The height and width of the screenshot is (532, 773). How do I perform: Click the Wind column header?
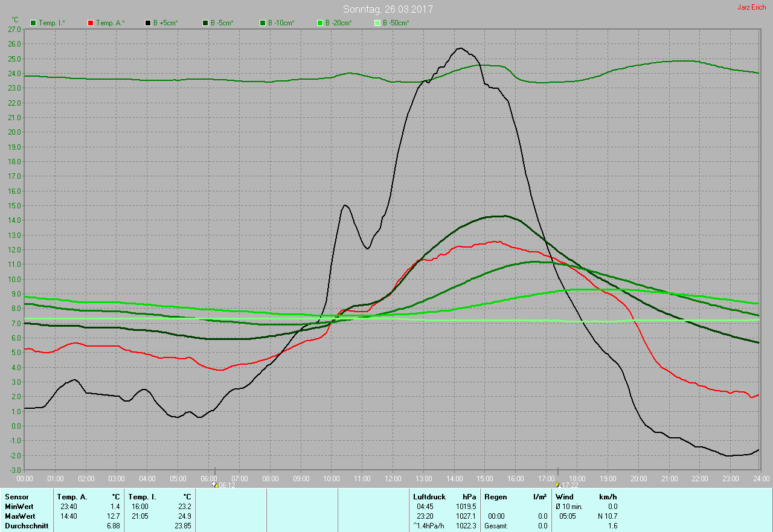tap(565, 497)
